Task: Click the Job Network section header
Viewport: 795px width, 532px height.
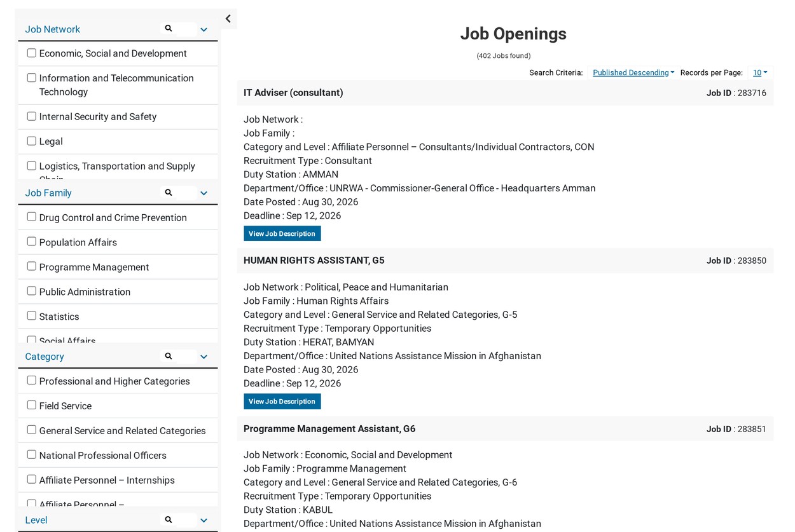Action: pyautogui.click(x=53, y=29)
